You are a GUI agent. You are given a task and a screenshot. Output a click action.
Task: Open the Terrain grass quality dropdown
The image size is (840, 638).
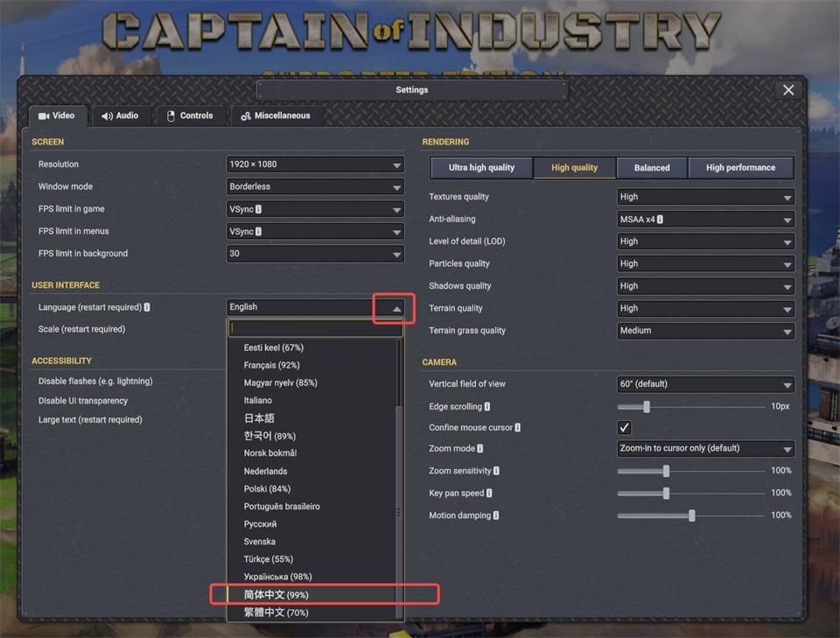coord(705,331)
